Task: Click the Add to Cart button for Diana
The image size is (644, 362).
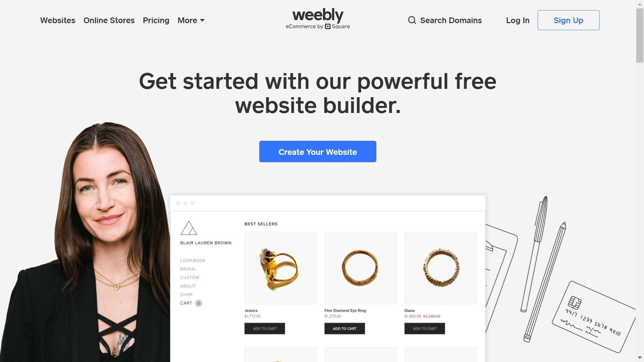Action: click(x=424, y=328)
